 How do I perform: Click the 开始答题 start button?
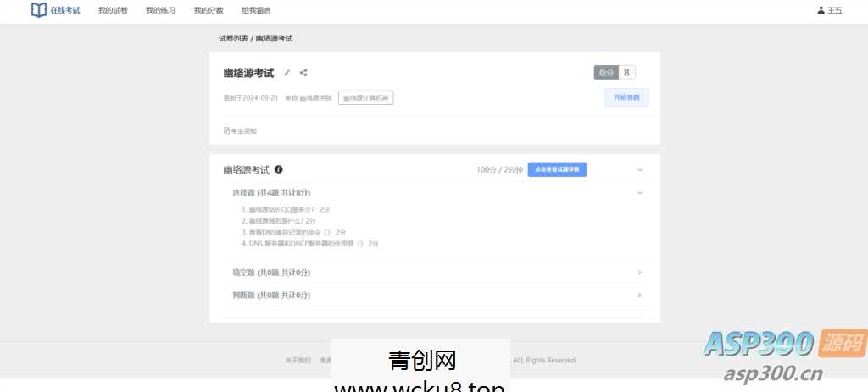click(626, 97)
